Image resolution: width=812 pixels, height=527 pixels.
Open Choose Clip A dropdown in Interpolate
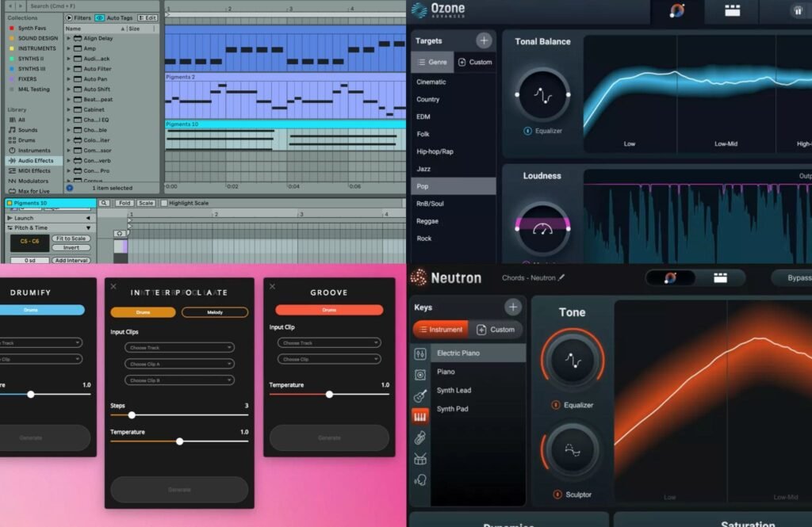(179, 364)
